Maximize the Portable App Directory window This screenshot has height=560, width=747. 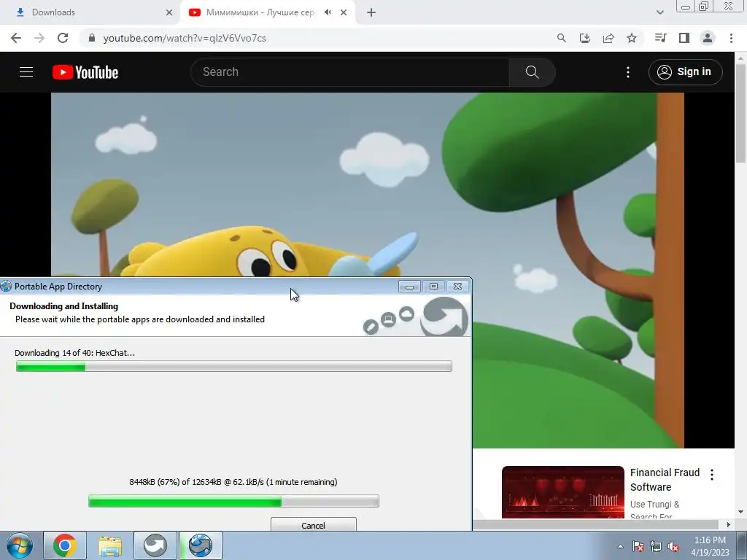click(x=433, y=286)
